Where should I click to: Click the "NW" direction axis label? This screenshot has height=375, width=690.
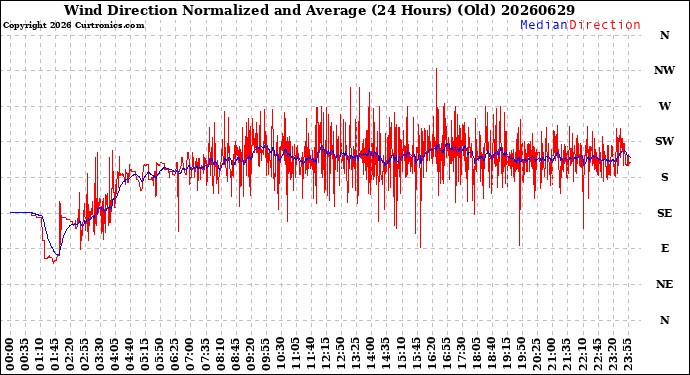coord(664,70)
